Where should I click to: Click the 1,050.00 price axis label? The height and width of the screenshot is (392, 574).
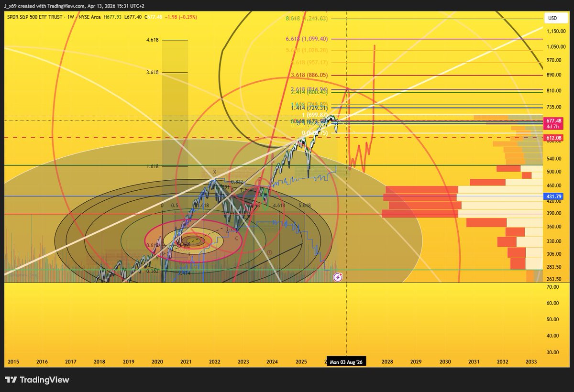[557, 47]
